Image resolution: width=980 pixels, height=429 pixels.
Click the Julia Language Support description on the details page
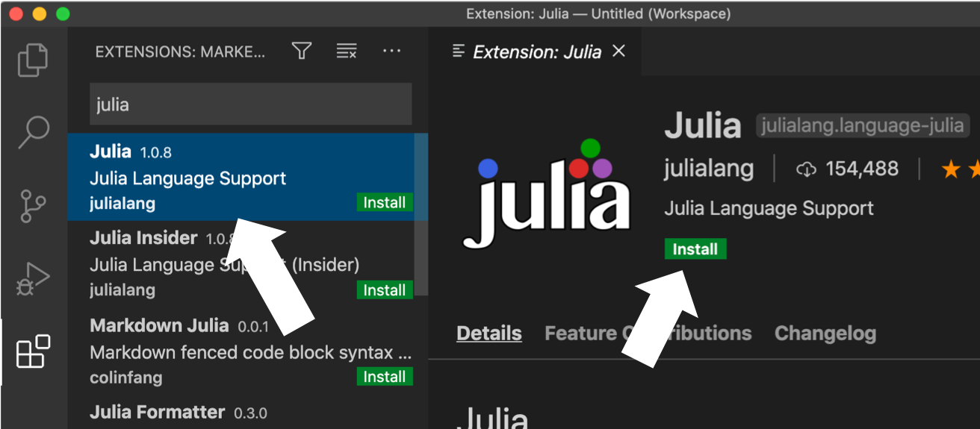[769, 208]
